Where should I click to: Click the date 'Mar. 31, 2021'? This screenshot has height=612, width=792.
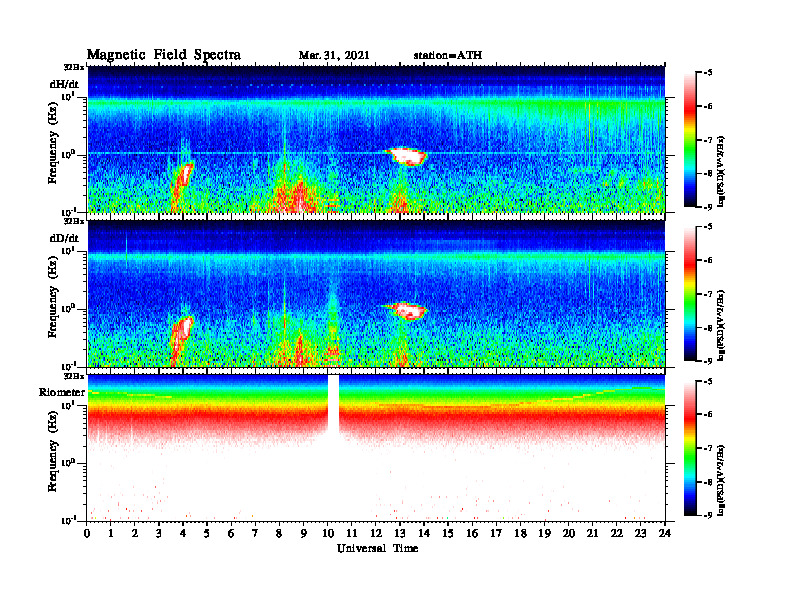coord(334,55)
